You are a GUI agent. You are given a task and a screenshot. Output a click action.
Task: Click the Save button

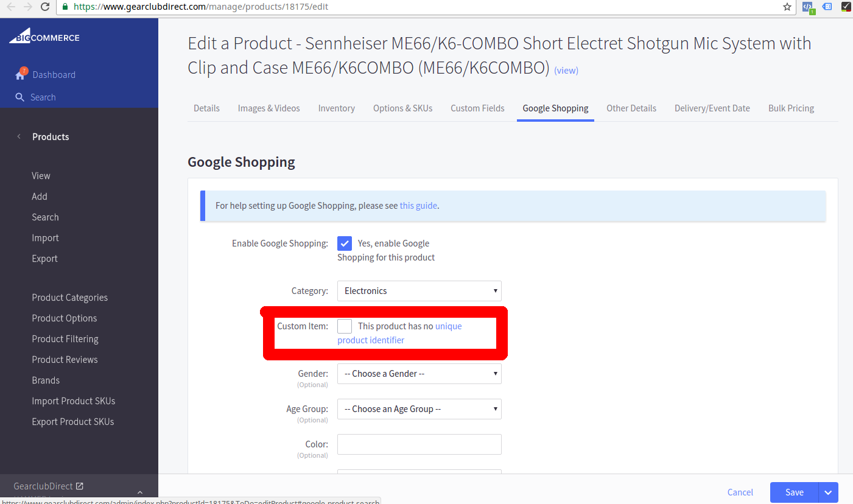tap(795, 492)
